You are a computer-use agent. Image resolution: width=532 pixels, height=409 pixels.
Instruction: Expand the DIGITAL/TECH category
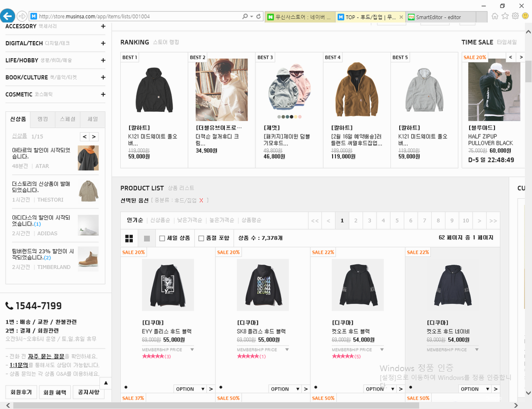click(103, 43)
